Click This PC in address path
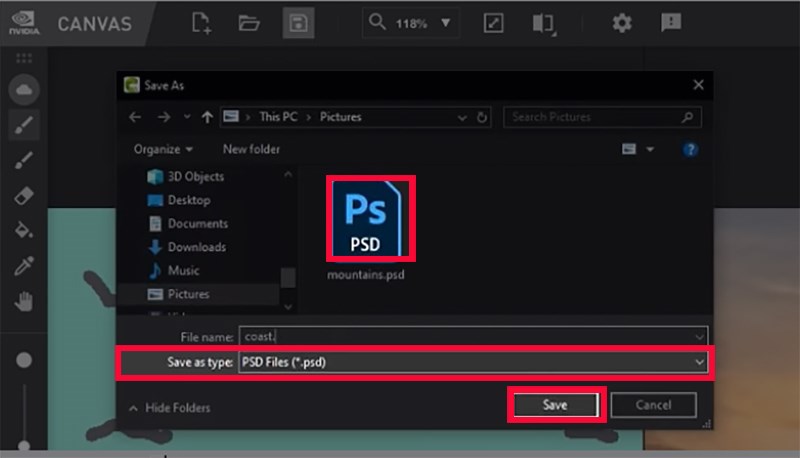 (x=278, y=117)
